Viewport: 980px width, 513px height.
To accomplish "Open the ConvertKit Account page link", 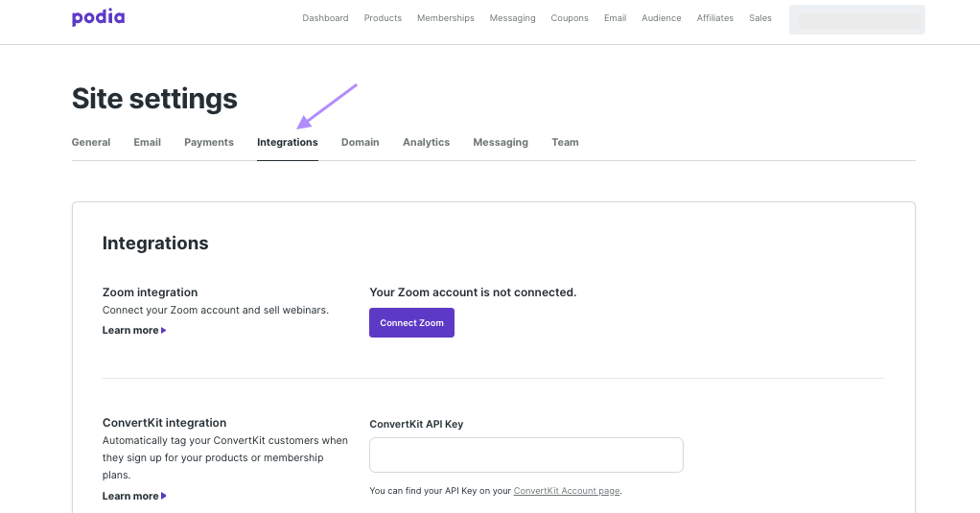I will (x=567, y=491).
